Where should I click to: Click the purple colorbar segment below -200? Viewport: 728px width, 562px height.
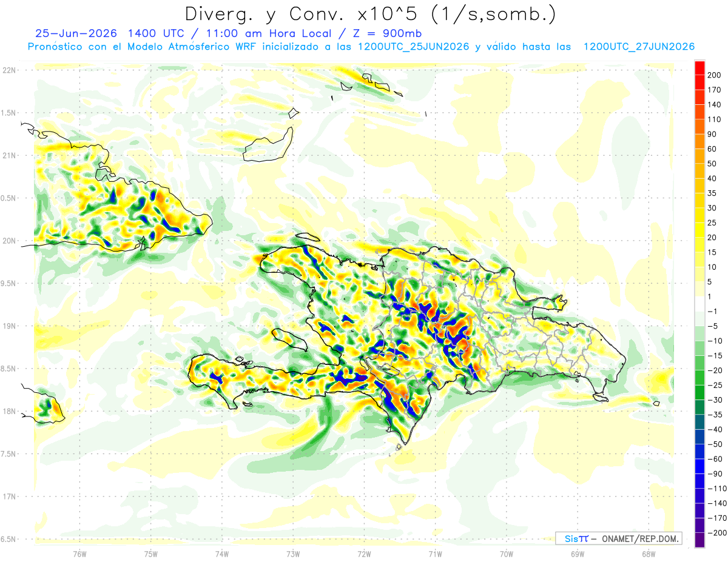pyautogui.click(x=699, y=540)
